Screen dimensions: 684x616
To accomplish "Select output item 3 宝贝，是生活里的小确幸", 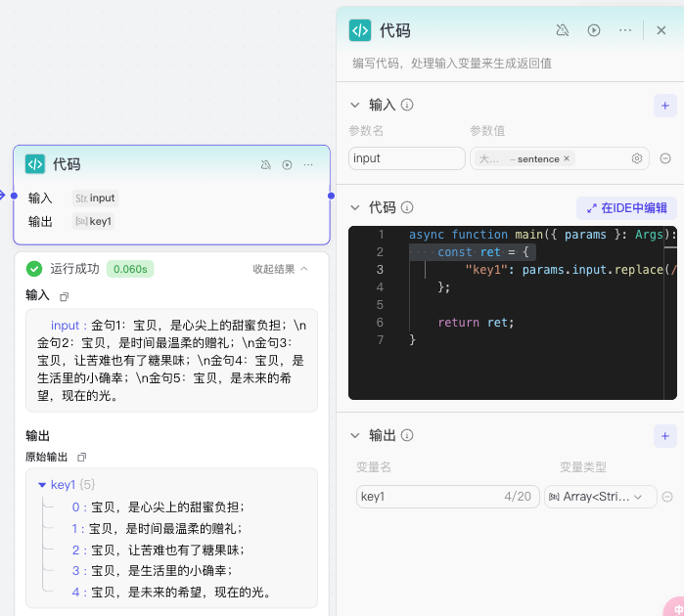I will (x=152, y=571).
